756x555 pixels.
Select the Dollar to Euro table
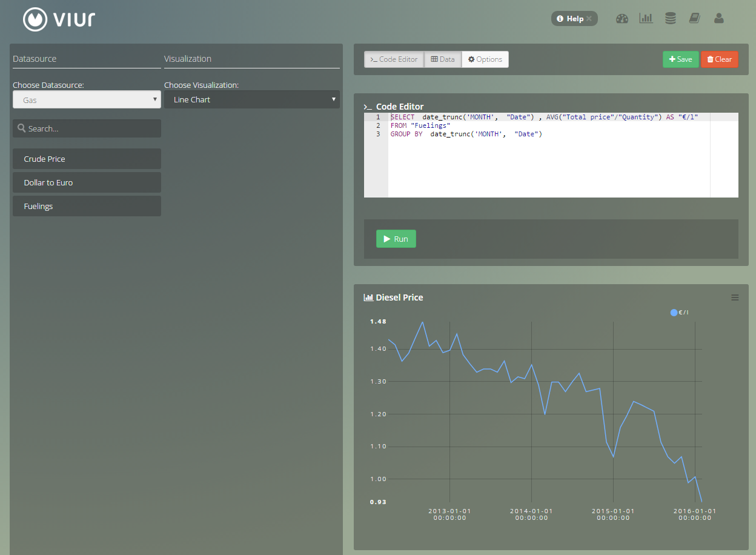[x=87, y=182]
